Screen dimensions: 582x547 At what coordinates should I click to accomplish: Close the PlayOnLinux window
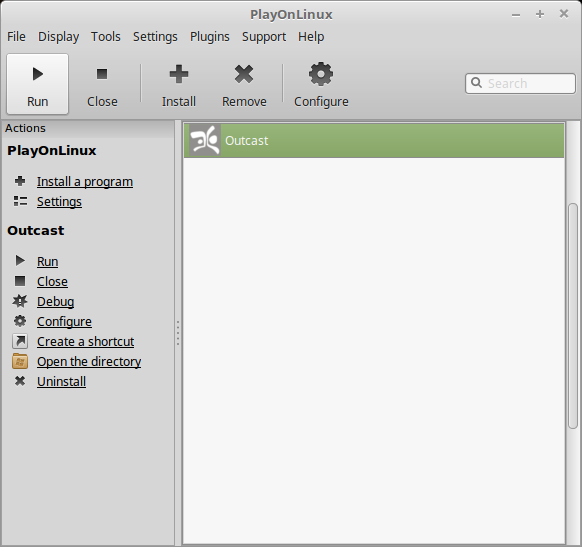point(564,14)
